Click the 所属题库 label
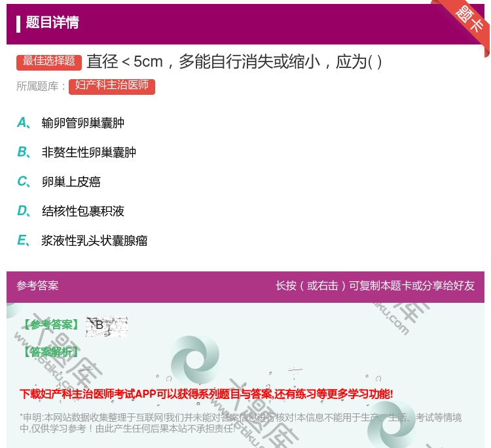491x448 pixels. click(41, 86)
